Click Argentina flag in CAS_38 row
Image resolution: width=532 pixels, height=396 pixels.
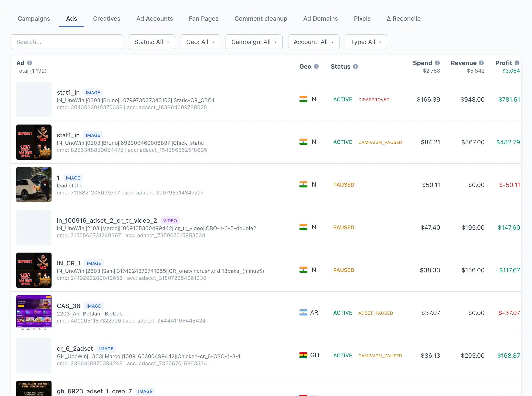[x=303, y=313]
